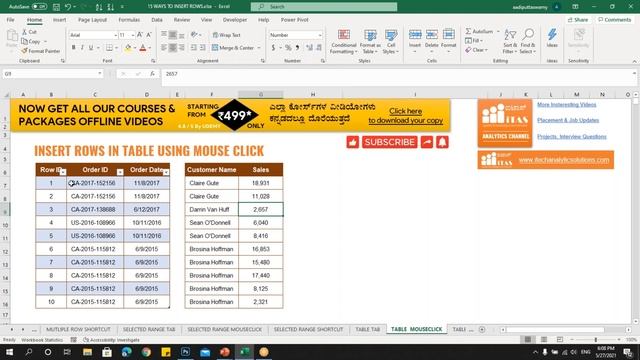Click the Delete cells icon
Viewport: 640px width, 360px height.
point(431,35)
